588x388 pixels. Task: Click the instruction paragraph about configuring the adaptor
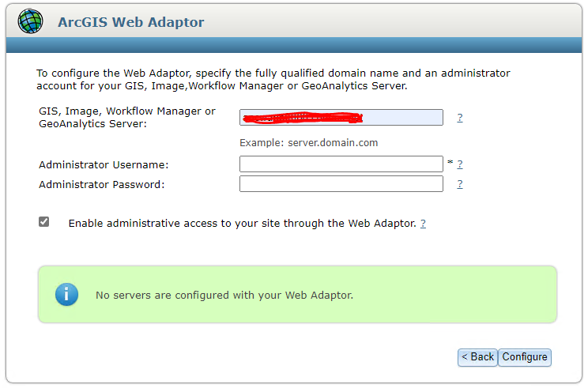[x=273, y=79]
